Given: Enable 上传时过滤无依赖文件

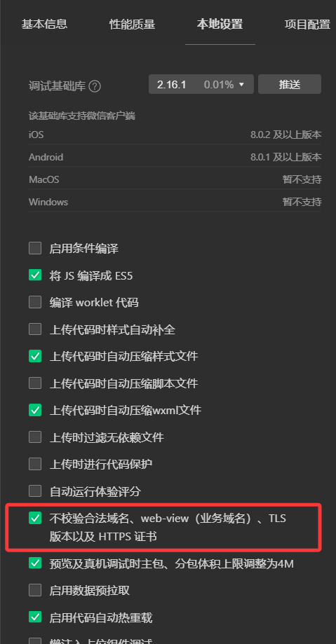Looking at the screenshot, I should 35,437.
